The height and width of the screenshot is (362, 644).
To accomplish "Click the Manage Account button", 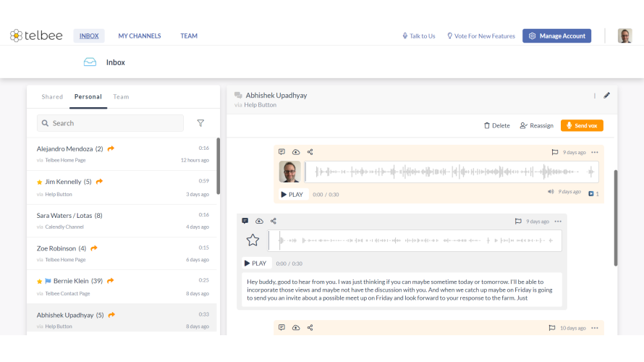I will (556, 35).
